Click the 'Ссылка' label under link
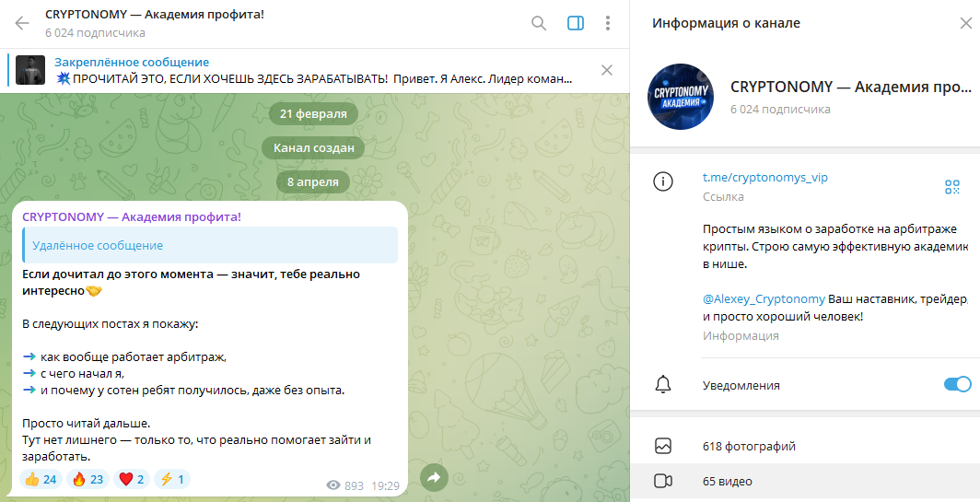The image size is (980, 502). 723,196
